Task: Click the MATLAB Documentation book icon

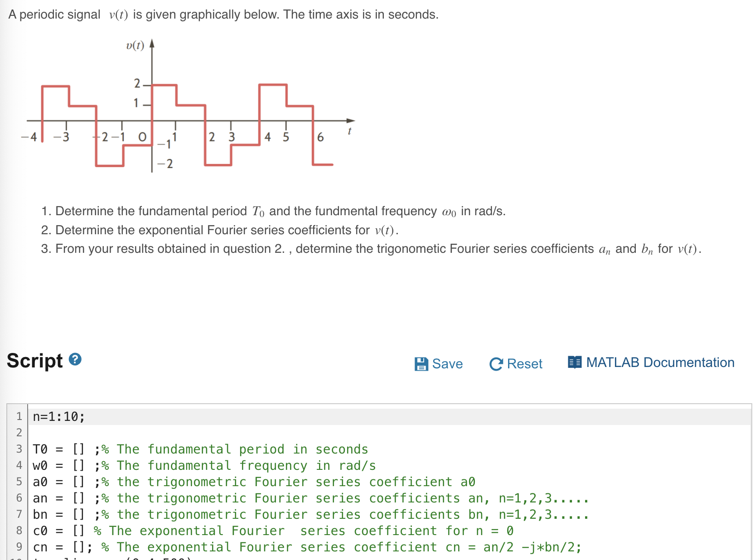Action: (575, 362)
